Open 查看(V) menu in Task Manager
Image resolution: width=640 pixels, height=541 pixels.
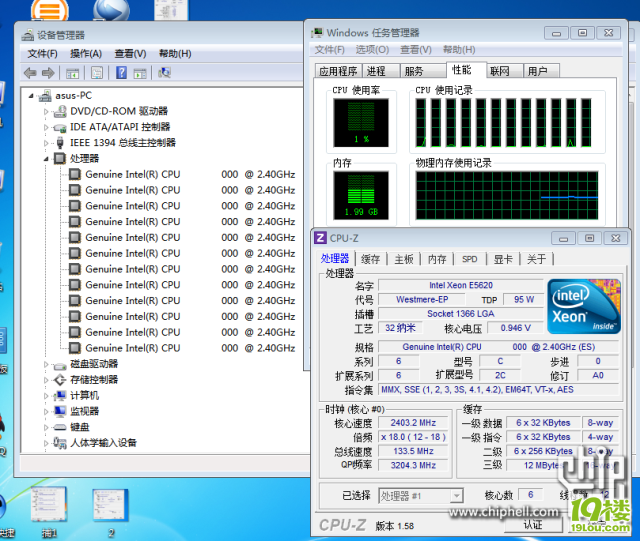click(x=416, y=49)
